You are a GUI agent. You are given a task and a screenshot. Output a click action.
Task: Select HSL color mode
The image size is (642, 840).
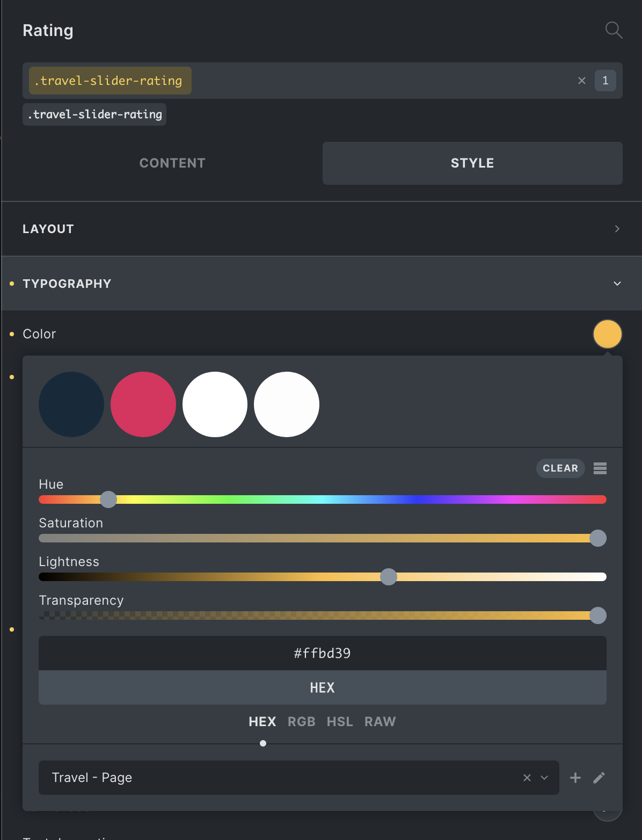coord(340,722)
